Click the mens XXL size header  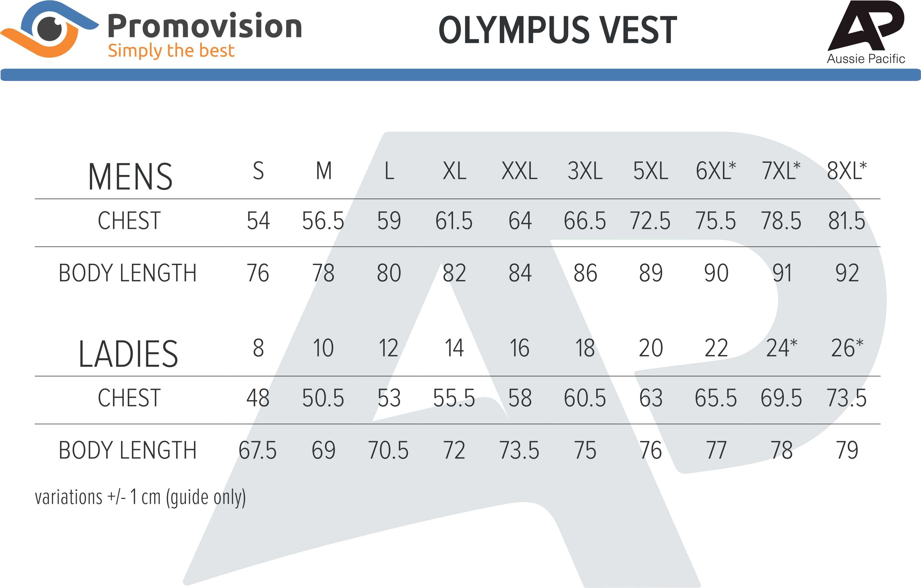pos(520,171)
